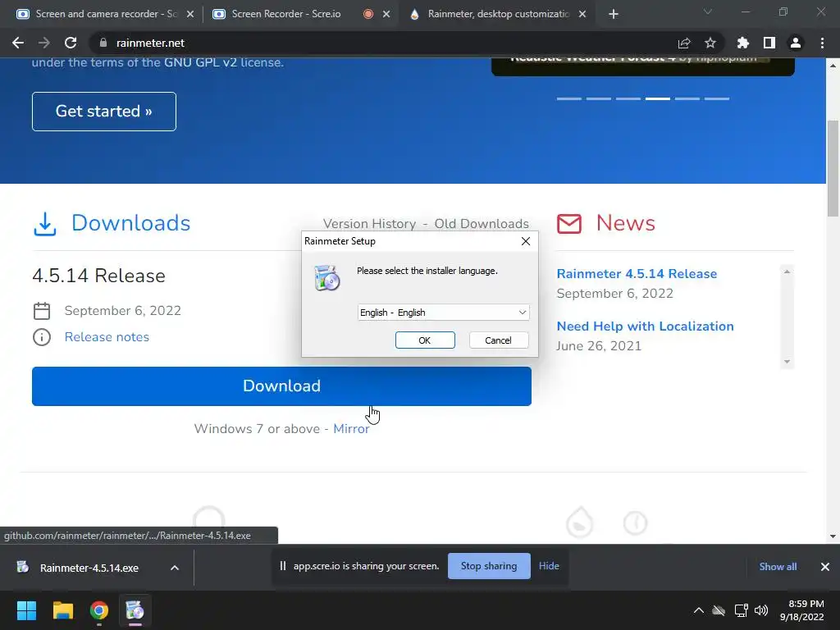
Task: Click OK in Rainmeter Setup dialog
Action: pyautogui.click(x=425, y=340)
